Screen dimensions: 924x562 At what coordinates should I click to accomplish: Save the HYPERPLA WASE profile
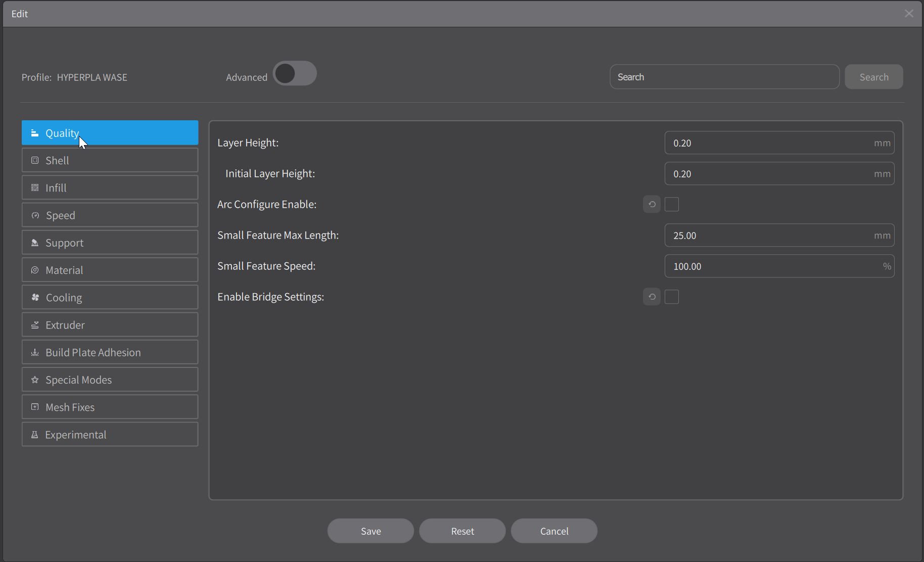coord(370,531)
